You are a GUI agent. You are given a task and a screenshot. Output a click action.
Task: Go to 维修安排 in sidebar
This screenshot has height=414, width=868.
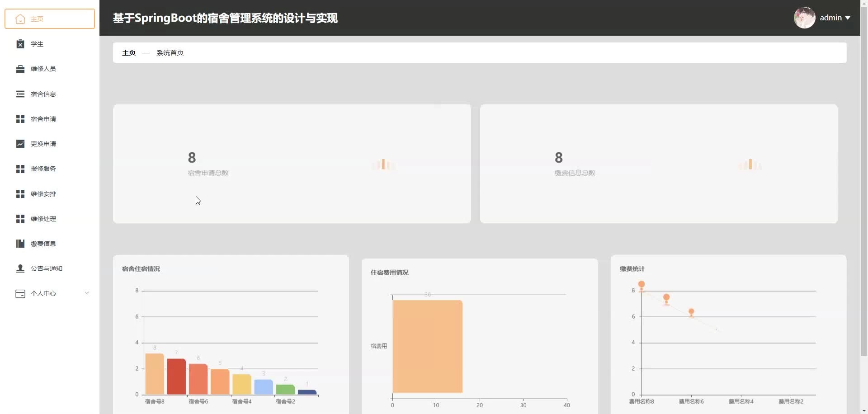tap(43, 194)
